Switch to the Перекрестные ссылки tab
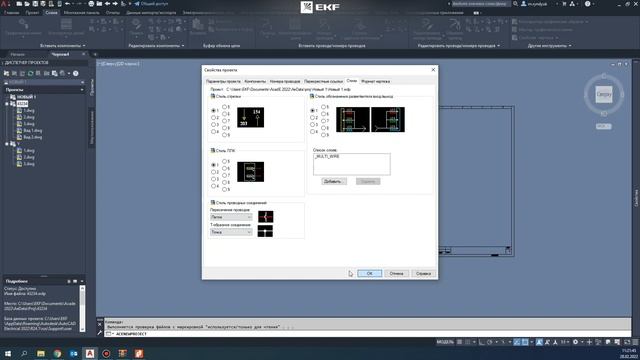640x360 pixels. (x=323, y=81)
